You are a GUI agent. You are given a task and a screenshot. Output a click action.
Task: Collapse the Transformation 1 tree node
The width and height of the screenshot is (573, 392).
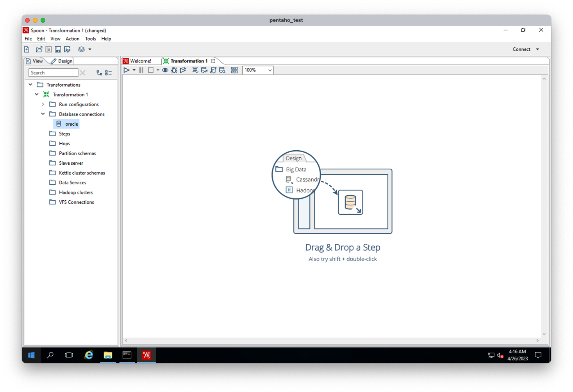[37, 94]
